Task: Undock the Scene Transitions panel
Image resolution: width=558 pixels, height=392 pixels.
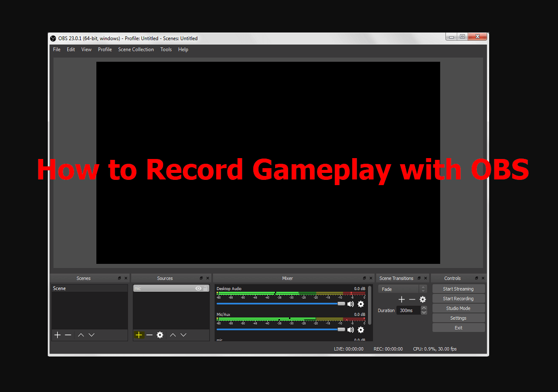Action: click(419, 278)
